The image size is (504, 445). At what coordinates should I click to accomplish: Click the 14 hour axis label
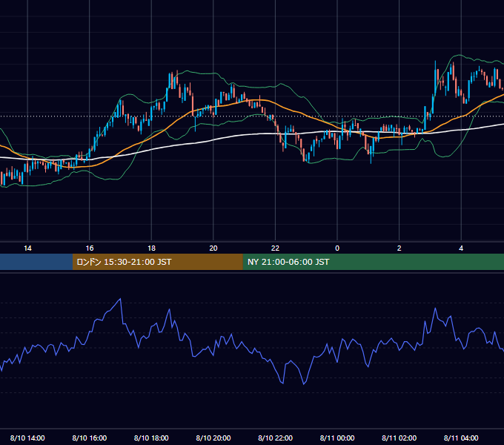pyautogui.click(x=27, y=248)
